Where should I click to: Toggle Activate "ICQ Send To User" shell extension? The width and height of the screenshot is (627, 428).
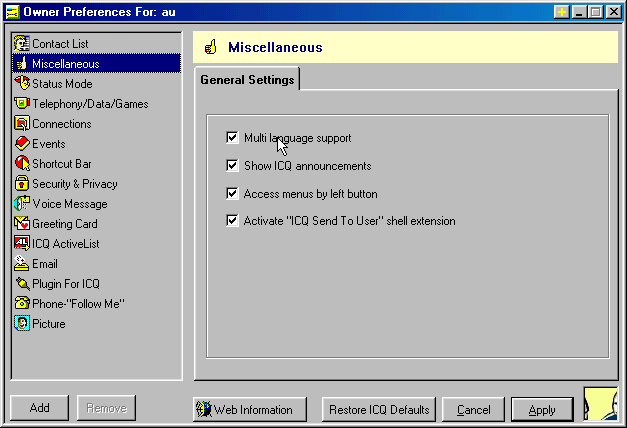[232, 220]
